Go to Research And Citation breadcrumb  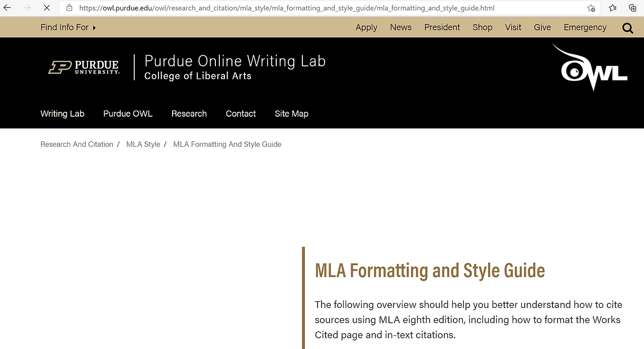tap(77, 144)
